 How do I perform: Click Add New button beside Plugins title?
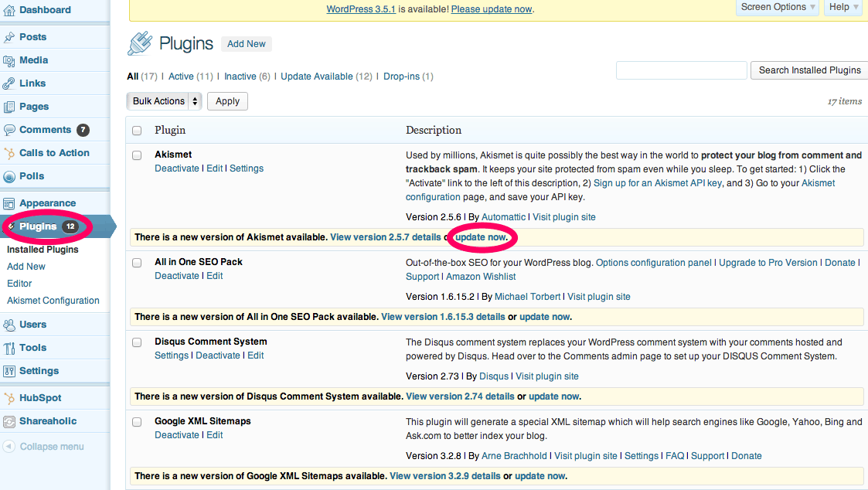pyautogui.click(x=247, y=44)
